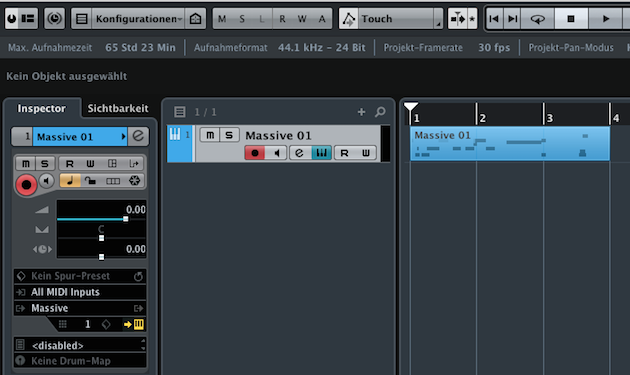The height and width of the screenshot is (375, 630).
Task: Toggle global Listen L button
Action: point(262,18)
